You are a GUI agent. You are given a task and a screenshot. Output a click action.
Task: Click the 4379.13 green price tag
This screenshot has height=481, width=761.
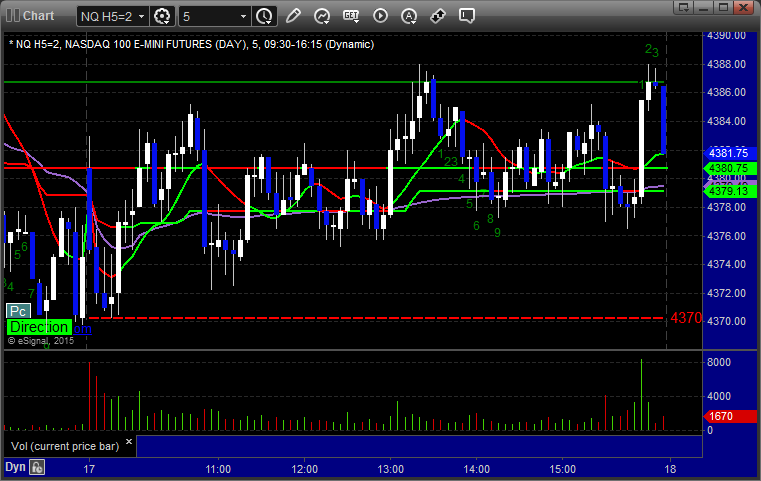tap(729, 191)
